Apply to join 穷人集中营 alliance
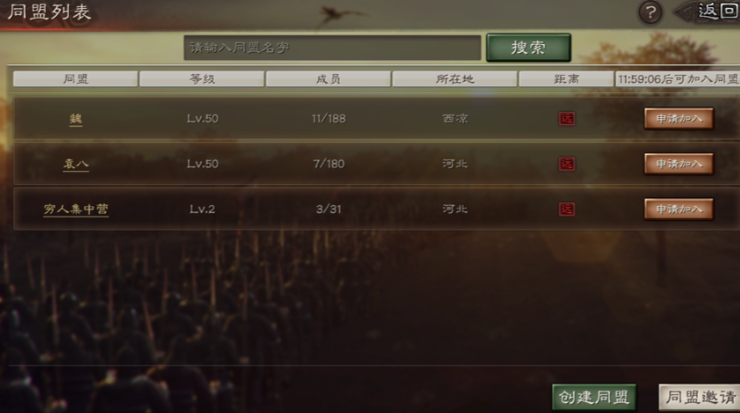Screen dimensions: 740x413 (x=679, y=209)
